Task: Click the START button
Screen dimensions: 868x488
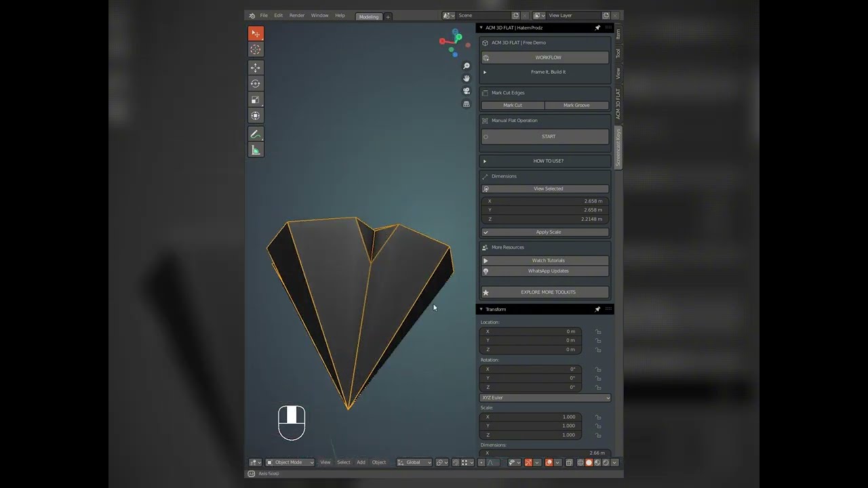Action: point(545,136)
